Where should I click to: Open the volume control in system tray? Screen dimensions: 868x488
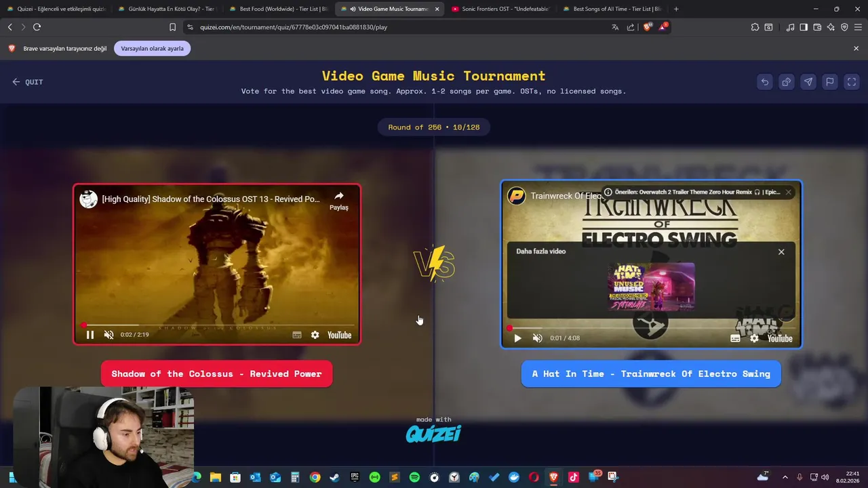[x=825, y=477]
